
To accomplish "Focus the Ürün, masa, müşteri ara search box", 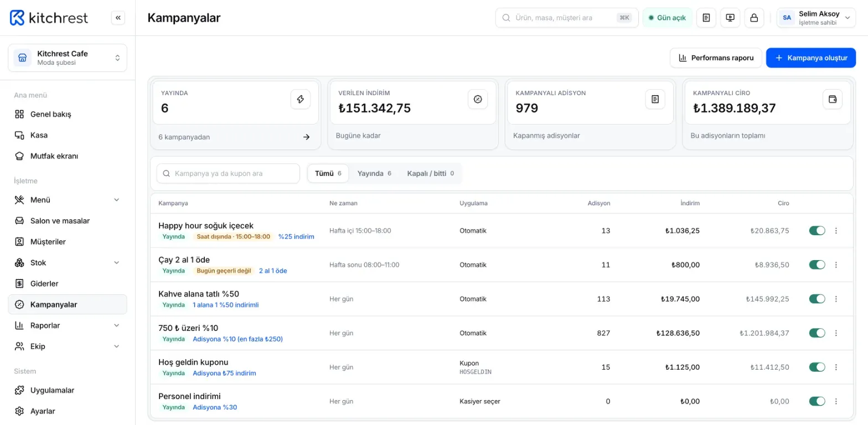I will coord(567,18).
